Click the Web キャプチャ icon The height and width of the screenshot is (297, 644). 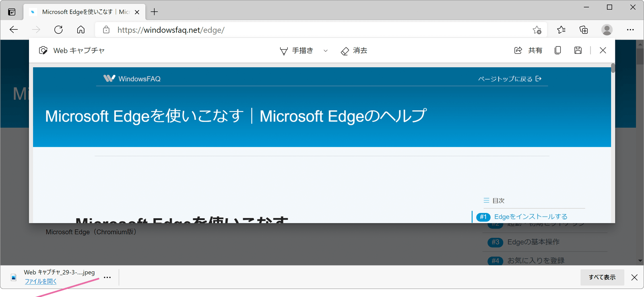click(43, 50)
